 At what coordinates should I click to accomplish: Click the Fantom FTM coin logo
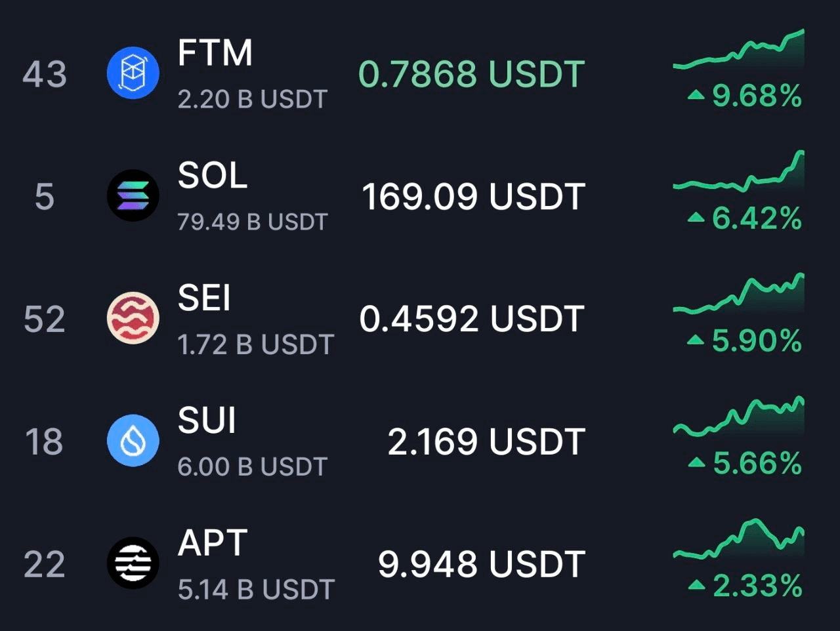(133, 73)
